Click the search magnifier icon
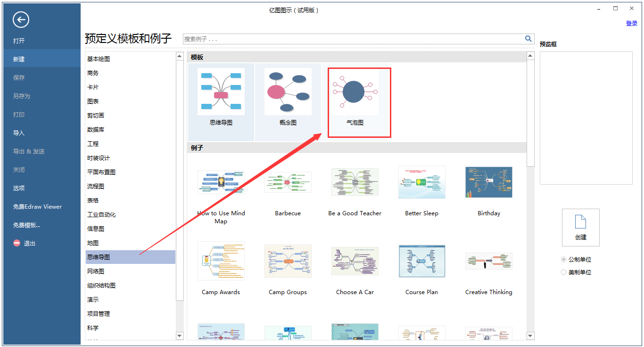644x347 pixels. [528, 39]
